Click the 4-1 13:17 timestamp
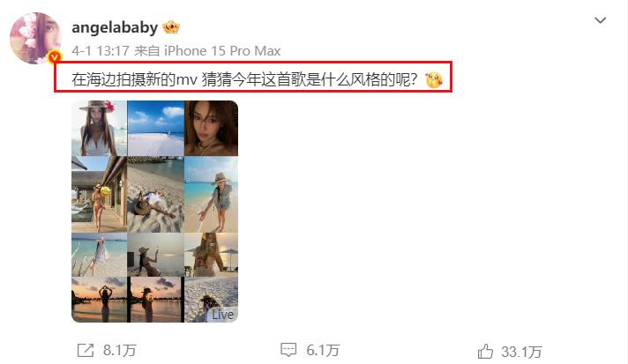Viewport: 628px width, 364px height. (x=101, y=51)
